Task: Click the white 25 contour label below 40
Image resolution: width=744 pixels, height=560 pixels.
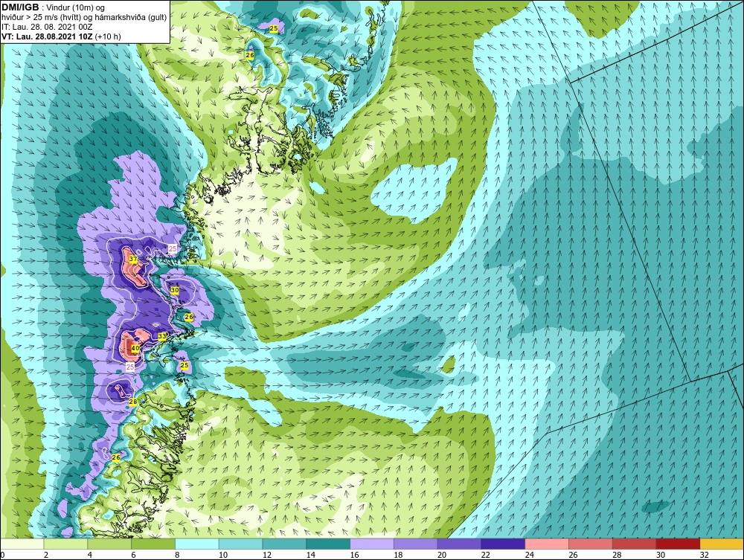Action: click(130, 367)
